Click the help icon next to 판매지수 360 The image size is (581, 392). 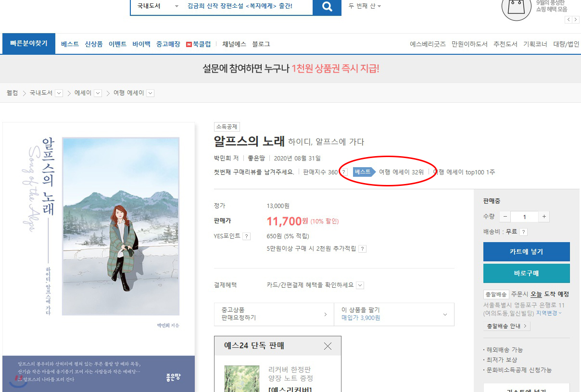[x=344, y=172]
